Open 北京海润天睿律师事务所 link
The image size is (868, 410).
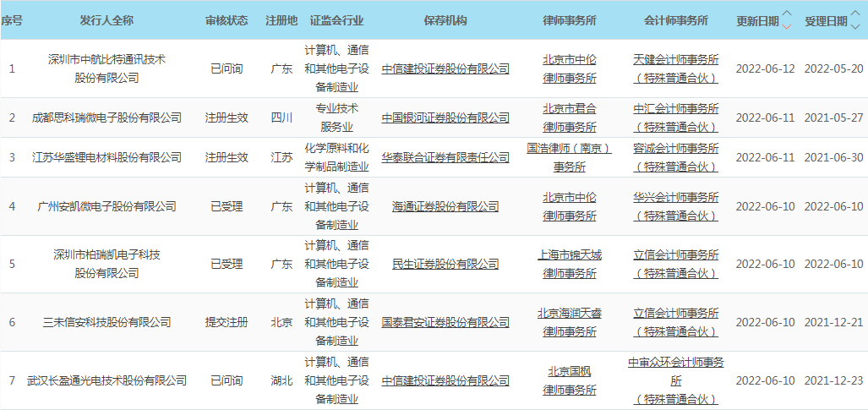tap(569, 322)
